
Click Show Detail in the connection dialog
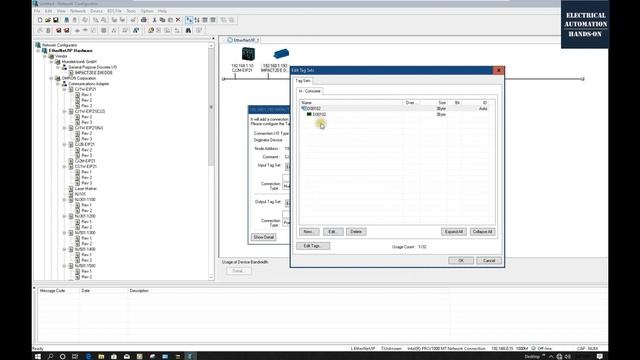(264, 237)
